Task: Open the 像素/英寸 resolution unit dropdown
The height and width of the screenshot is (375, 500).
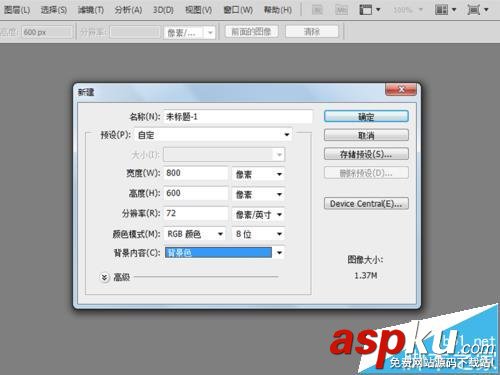Action: pyautogui.click(x=259, y=215)
